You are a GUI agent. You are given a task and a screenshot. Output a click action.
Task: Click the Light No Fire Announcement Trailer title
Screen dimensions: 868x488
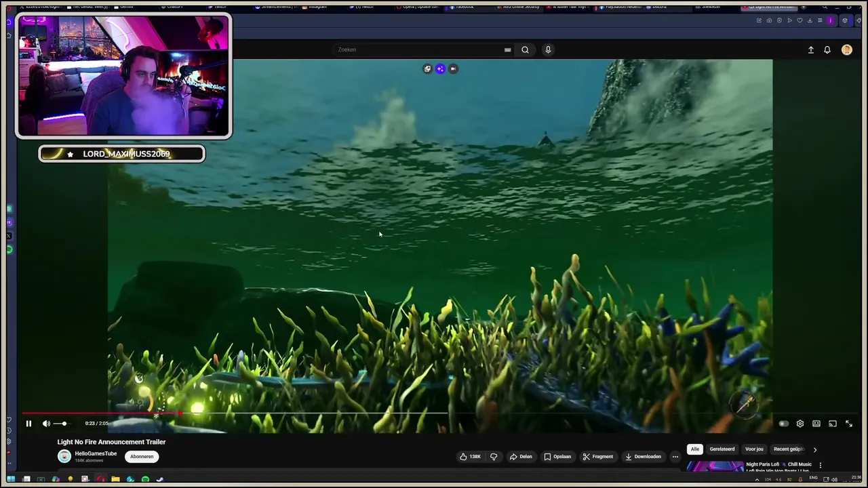coord(111,442)
